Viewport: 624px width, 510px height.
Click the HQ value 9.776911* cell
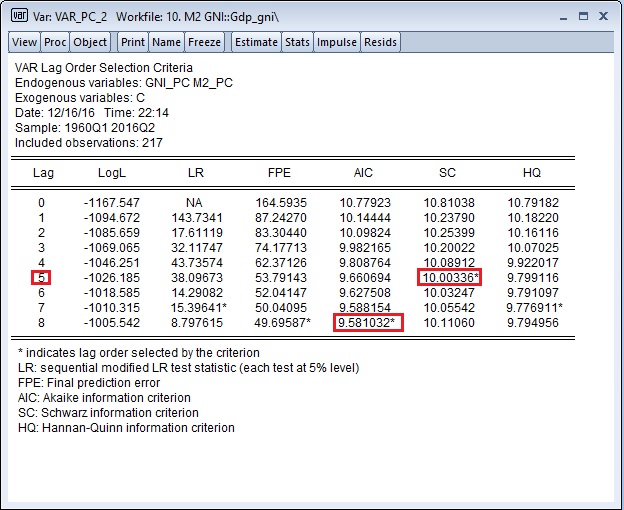tap(533, 309)
